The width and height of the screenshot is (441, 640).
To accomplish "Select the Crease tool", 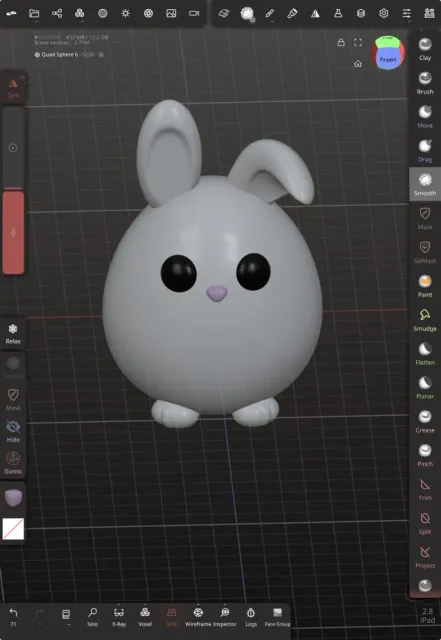I will click(x=425, y=421).
